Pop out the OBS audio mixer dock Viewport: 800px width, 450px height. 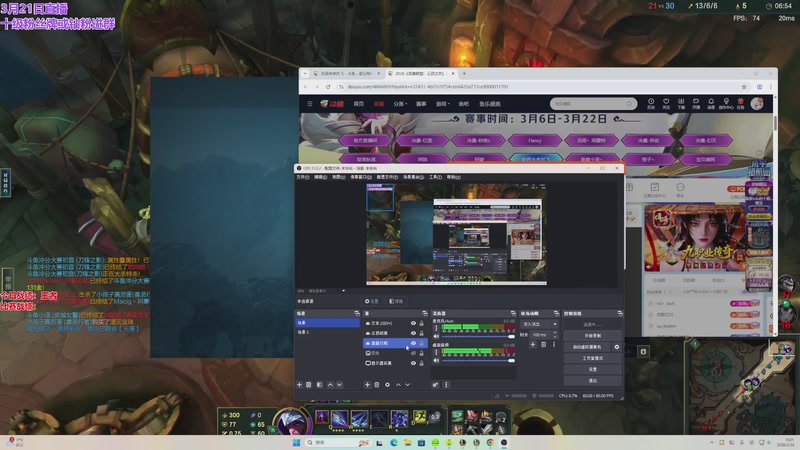(x=513, y=313)
